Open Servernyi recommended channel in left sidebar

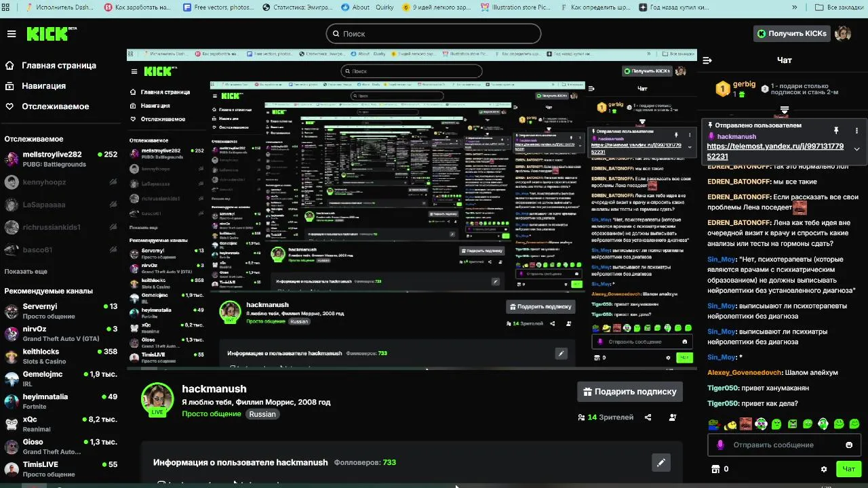coord(61,311)
